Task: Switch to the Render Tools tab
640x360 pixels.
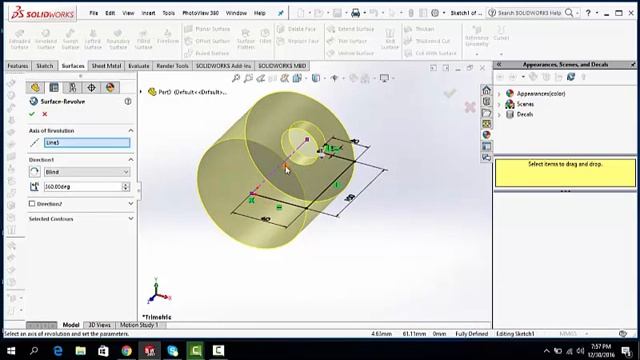Action: tap(172, 66)
